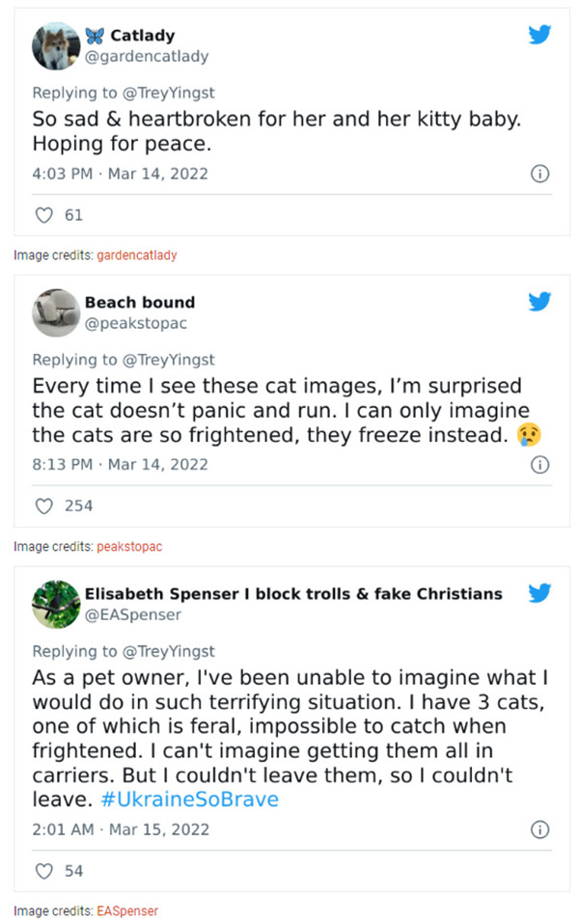This screenshot has width=579, height=924.
Task: Click the Twitter bird icon on Beach bound's tweet
Action: tap(540, 302)
